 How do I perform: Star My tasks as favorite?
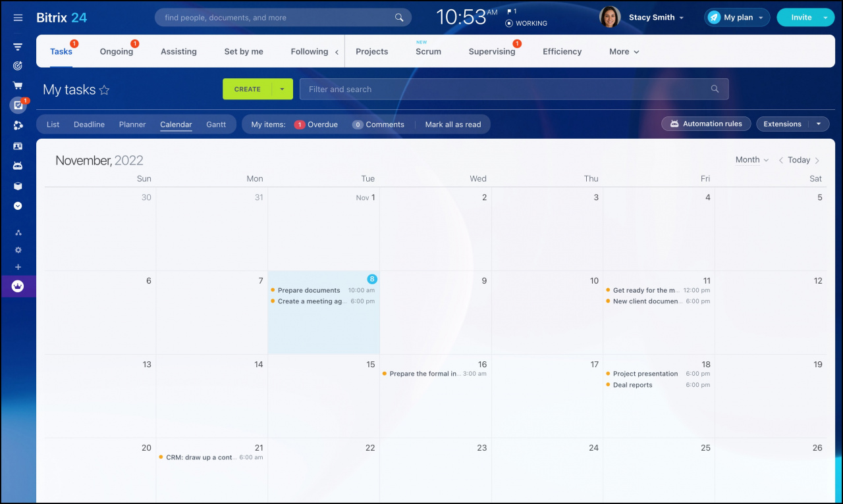coord(104,90)
